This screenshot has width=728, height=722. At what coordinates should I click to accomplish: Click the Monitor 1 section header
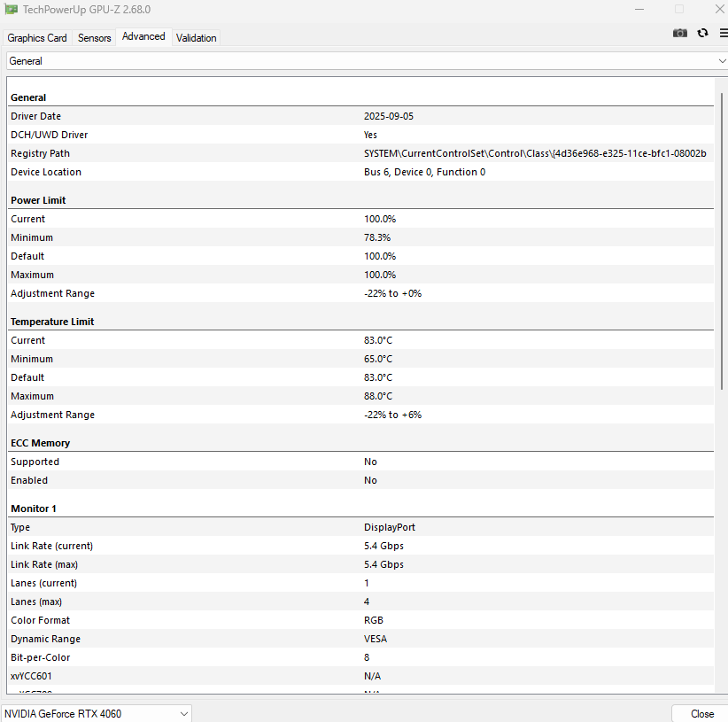click(x=34, y=509)
